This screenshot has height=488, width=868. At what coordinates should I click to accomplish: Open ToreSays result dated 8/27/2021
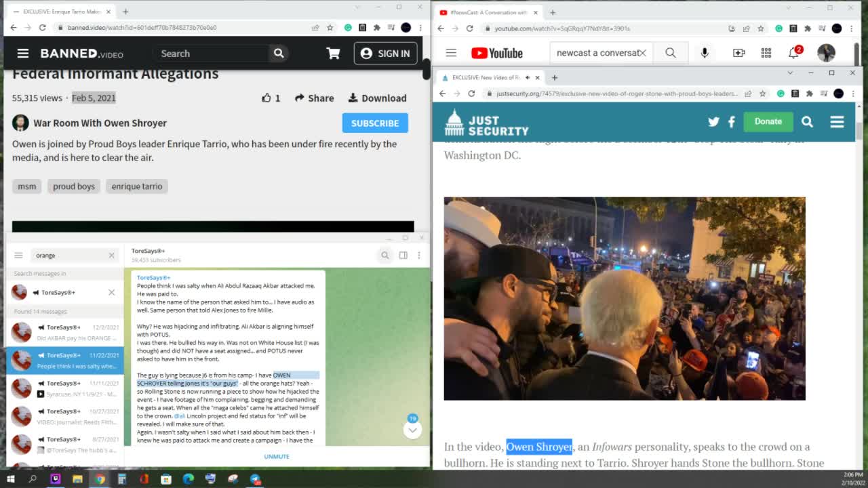[65, 444]
